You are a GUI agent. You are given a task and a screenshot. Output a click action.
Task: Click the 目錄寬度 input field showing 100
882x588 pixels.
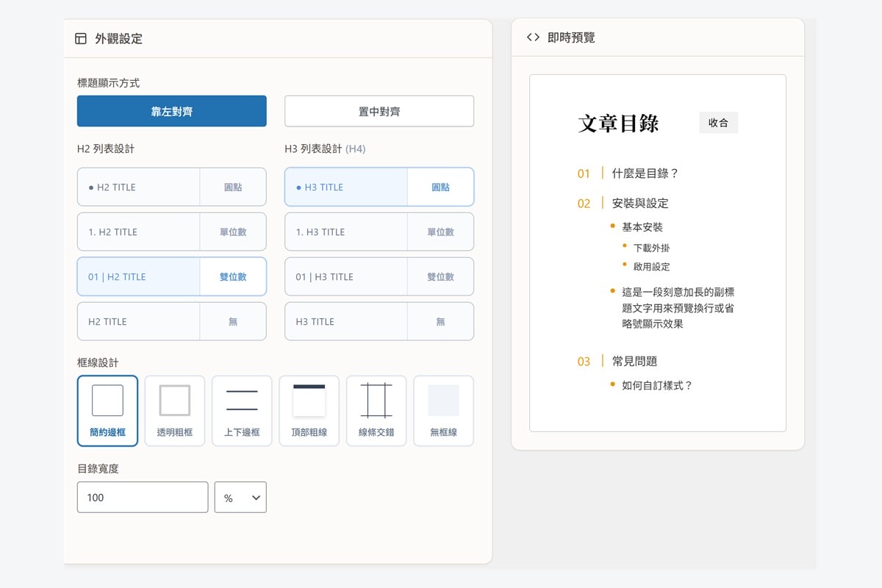pyautogui.click(x=143, y=498)
